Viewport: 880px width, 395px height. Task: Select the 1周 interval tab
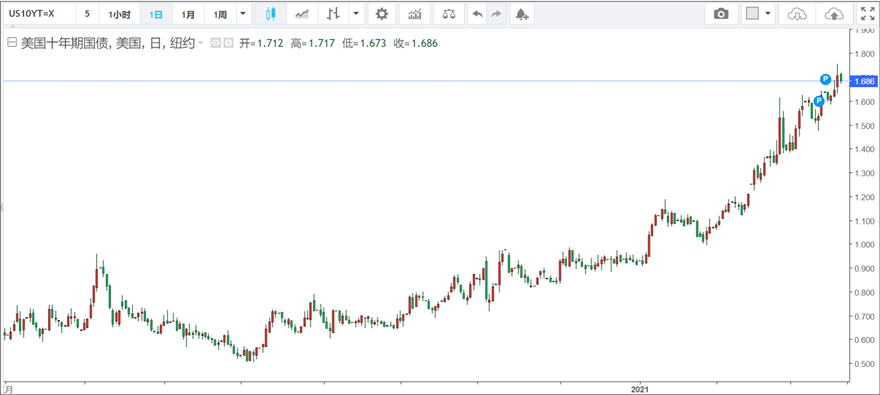(x=220, y=14)
